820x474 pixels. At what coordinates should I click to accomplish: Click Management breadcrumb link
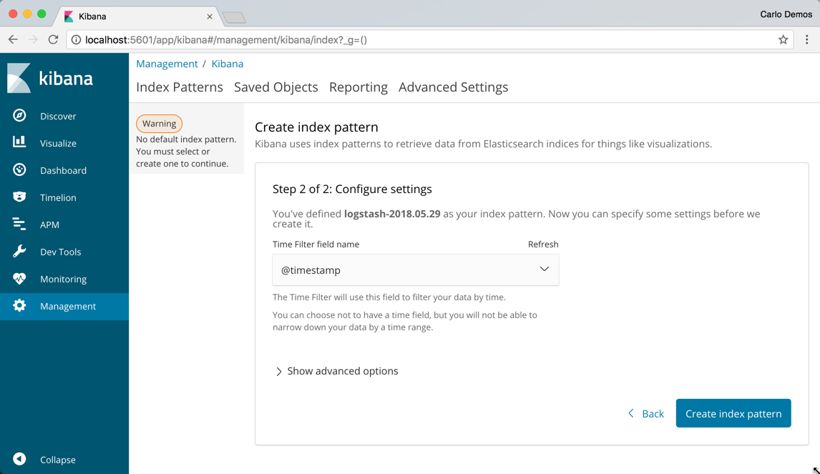167,64
